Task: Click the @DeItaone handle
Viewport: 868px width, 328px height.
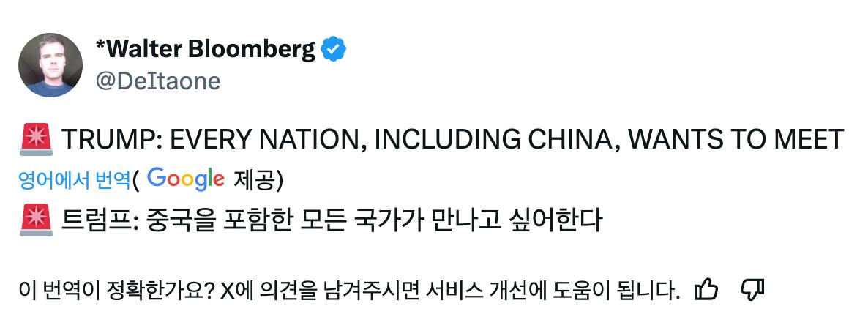Action: (157, 81)
